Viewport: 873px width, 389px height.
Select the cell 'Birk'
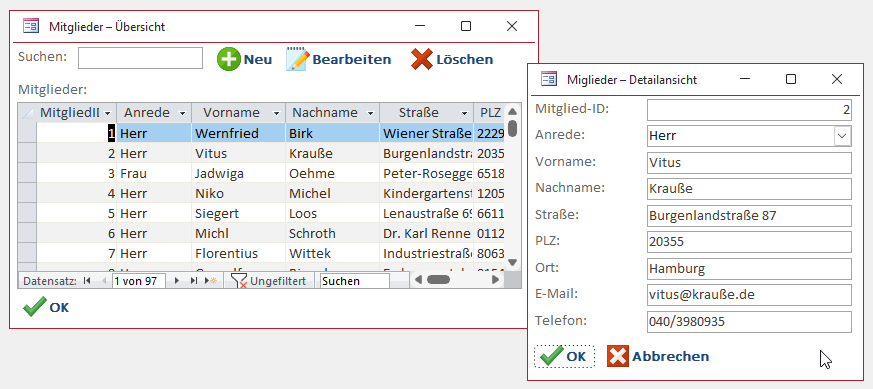click(x=332, y=134)
